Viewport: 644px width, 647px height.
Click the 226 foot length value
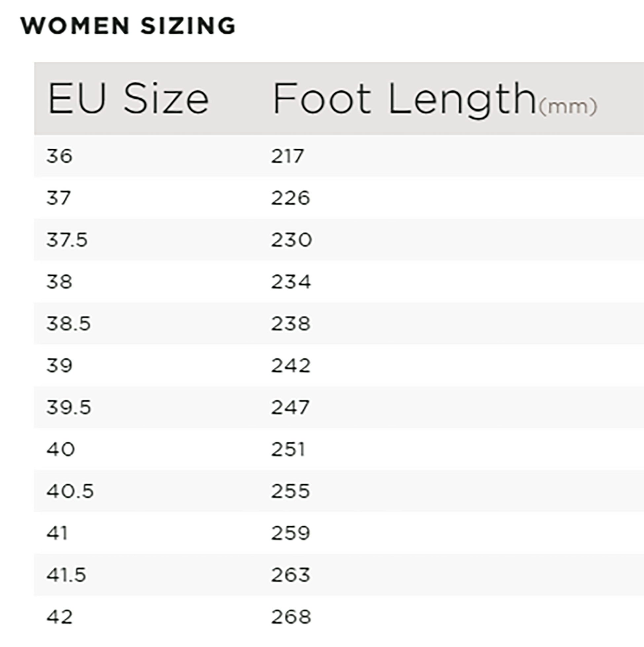[290, 198]
